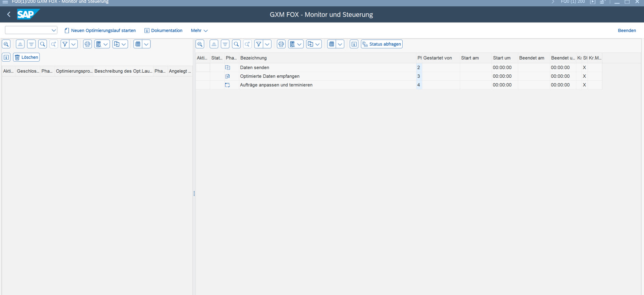Screen dimensions: 644x295
Task: Click the SAP back arrow
Action: [9, 14]
